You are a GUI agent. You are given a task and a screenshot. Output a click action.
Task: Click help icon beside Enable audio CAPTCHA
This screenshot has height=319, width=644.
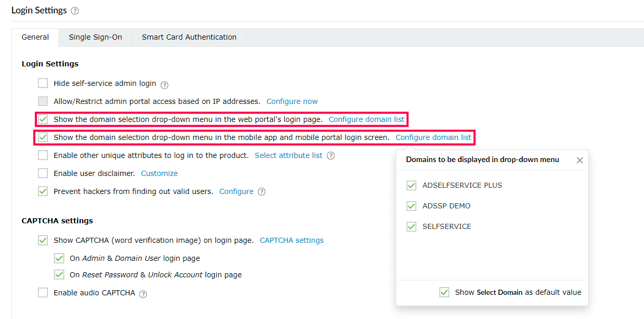click(143, 294)
